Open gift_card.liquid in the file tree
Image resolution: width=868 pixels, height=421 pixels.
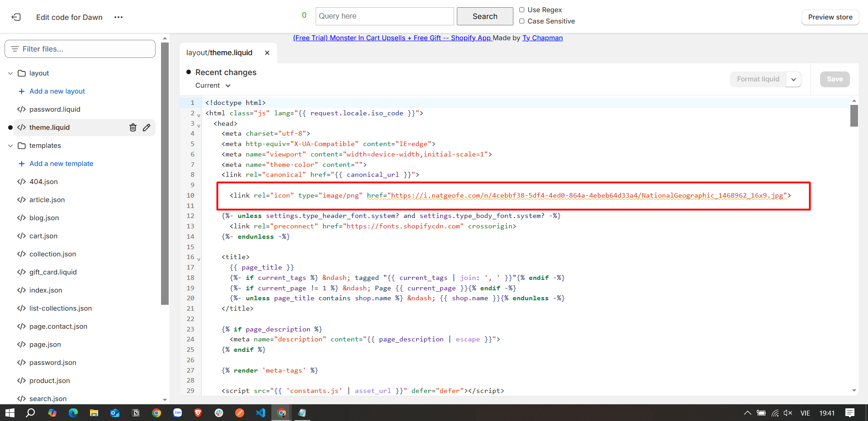coord(53,272)
